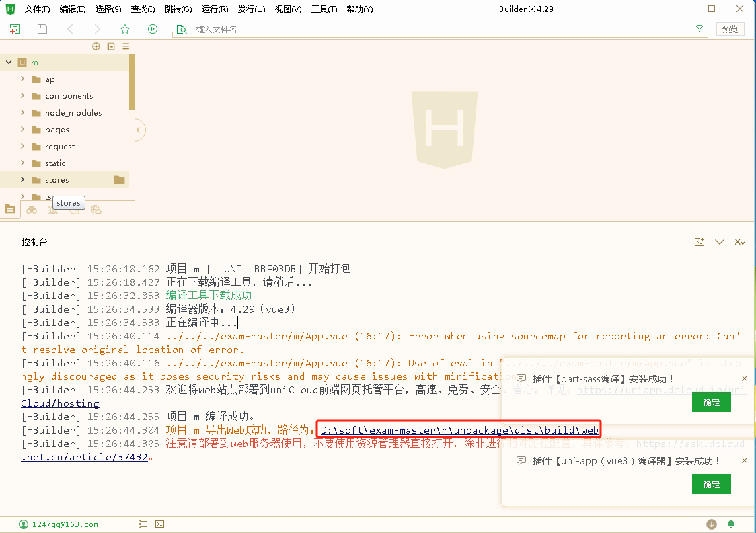Select the pages folder row

tap(65, 129)
